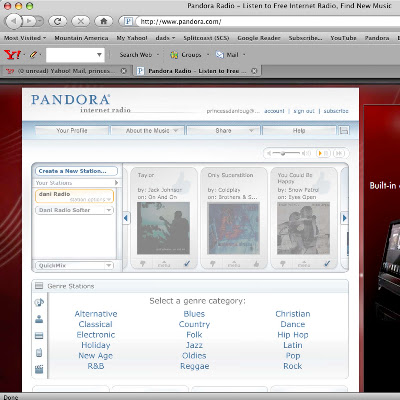Switch to Yahoo Mail browser tab
This screenshot has height=400, width=400.
[65, 71]
